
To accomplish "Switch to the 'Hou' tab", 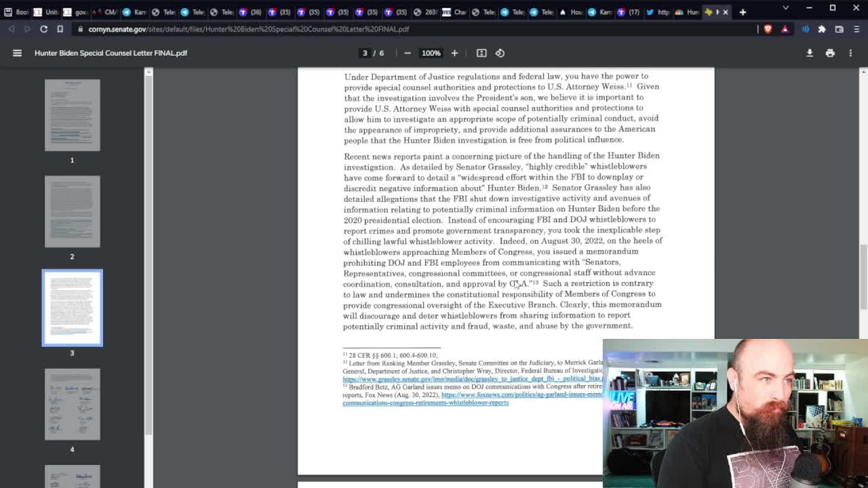I will 571,12.
